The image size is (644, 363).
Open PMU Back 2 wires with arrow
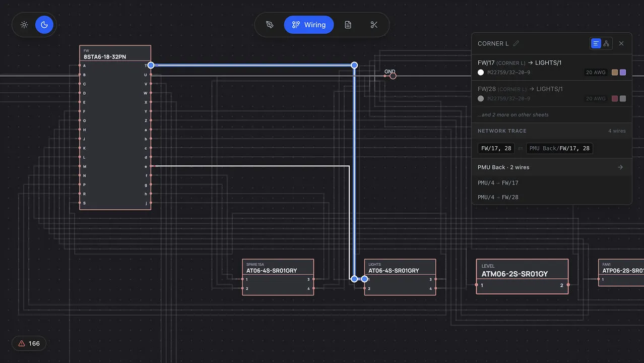click(x=552, y=167)
